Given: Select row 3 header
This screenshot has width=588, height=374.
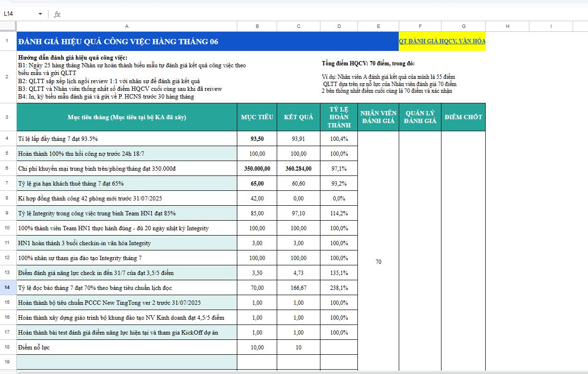Looking at the screenshot, I should [x=8, y=117].
